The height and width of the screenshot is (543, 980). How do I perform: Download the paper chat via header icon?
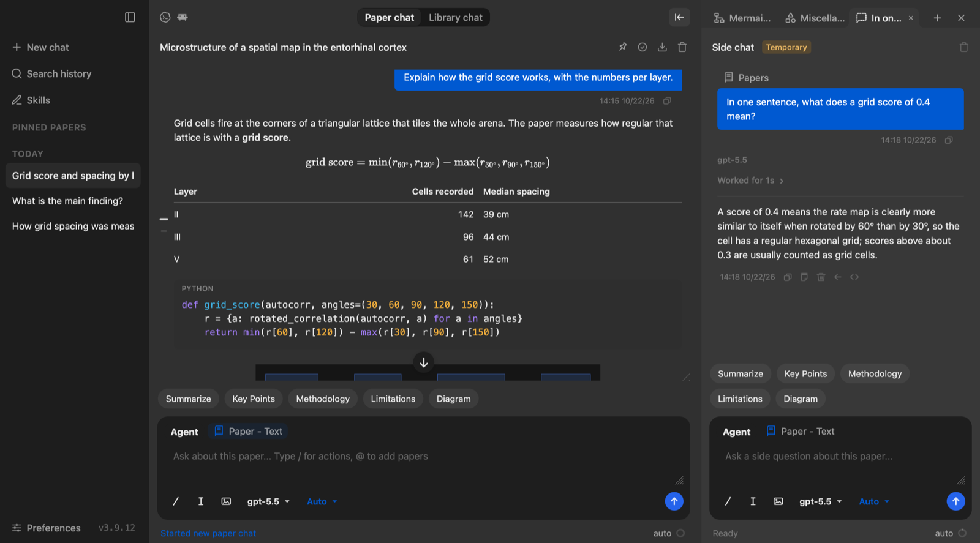pos(662,47)
